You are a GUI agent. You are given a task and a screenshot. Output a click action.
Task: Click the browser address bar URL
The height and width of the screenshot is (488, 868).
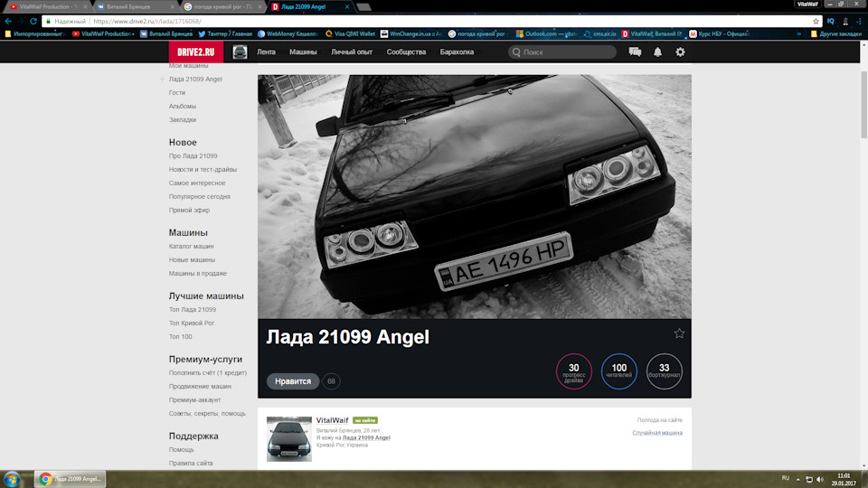click(x=147, y=21)
